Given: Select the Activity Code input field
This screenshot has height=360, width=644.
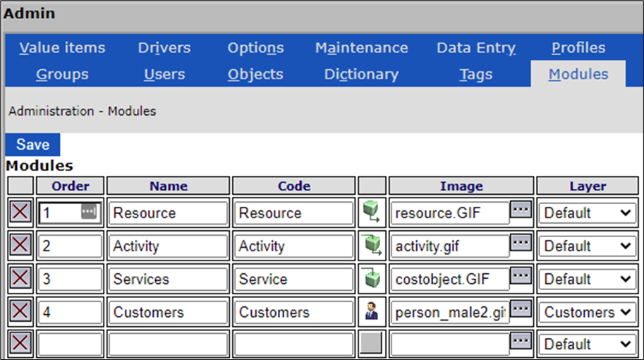Looking at the screenshot, I should (293, 246).
